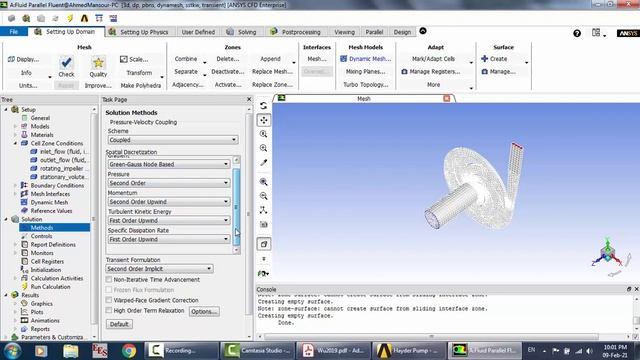This screenshot has height=360, width=640.
Task: Switch to the User Defined tab
Action: click(198, 32)
